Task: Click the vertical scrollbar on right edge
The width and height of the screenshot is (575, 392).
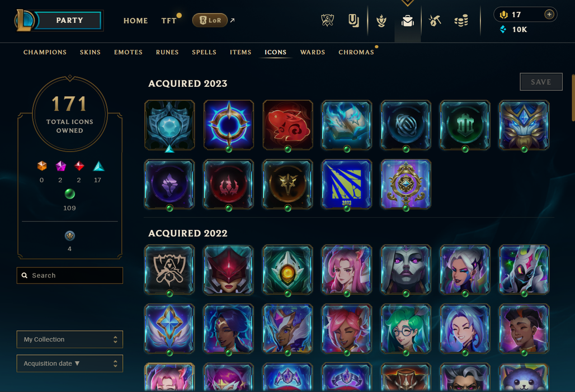Action: [573, 98]
